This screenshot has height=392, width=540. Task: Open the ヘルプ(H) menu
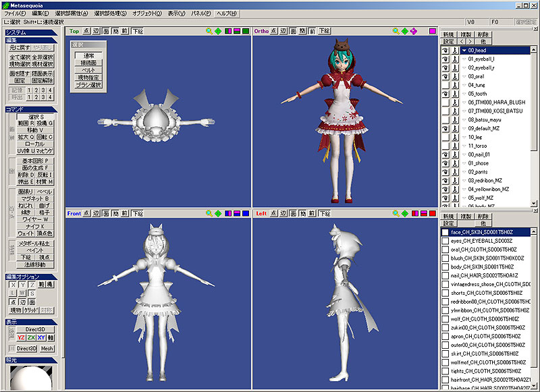(x=227, y=13)
